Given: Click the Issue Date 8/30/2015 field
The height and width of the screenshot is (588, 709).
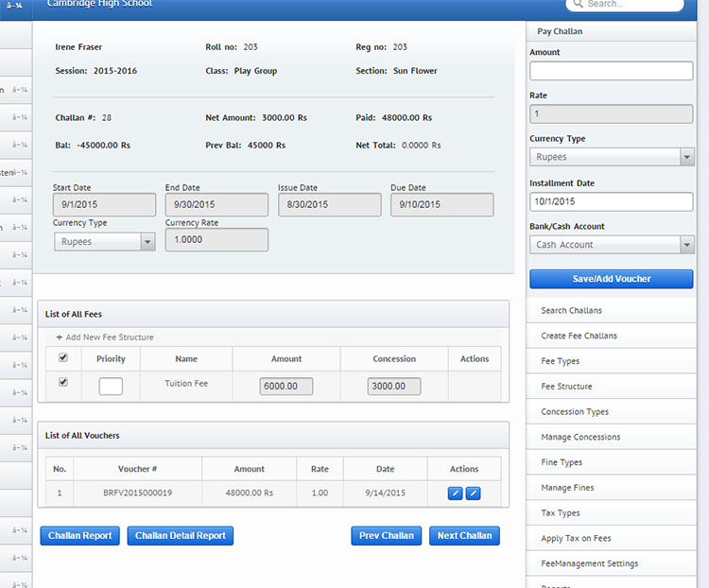Looking at the screenshot, I should click(330, 204).
